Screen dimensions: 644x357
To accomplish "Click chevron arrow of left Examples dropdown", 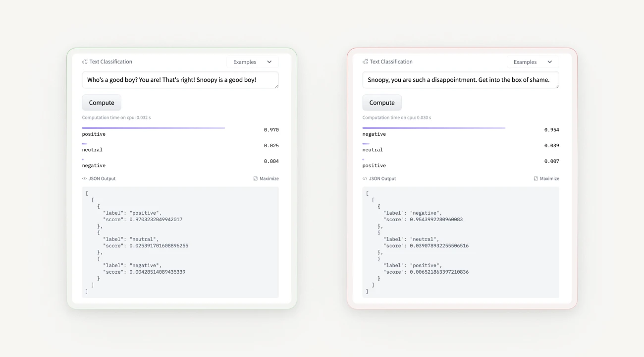I will (x=269, y=62).
